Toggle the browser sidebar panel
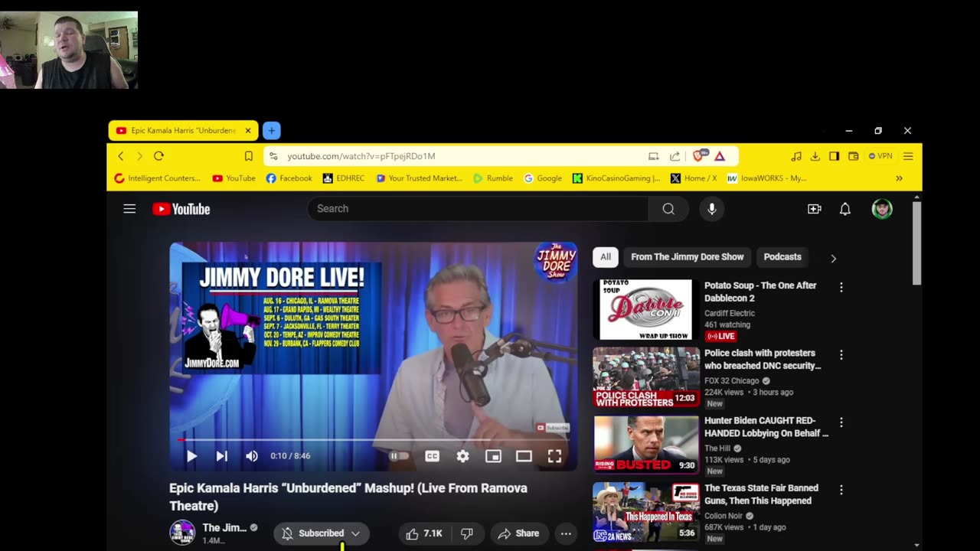The image size is (980, 551). point(834,156)
